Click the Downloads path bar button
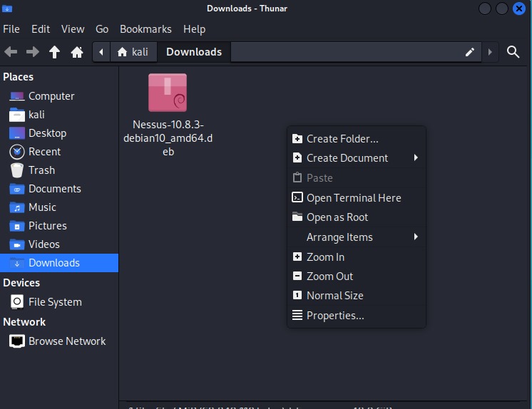Screen dimensions: 532x409 (194, 52)
